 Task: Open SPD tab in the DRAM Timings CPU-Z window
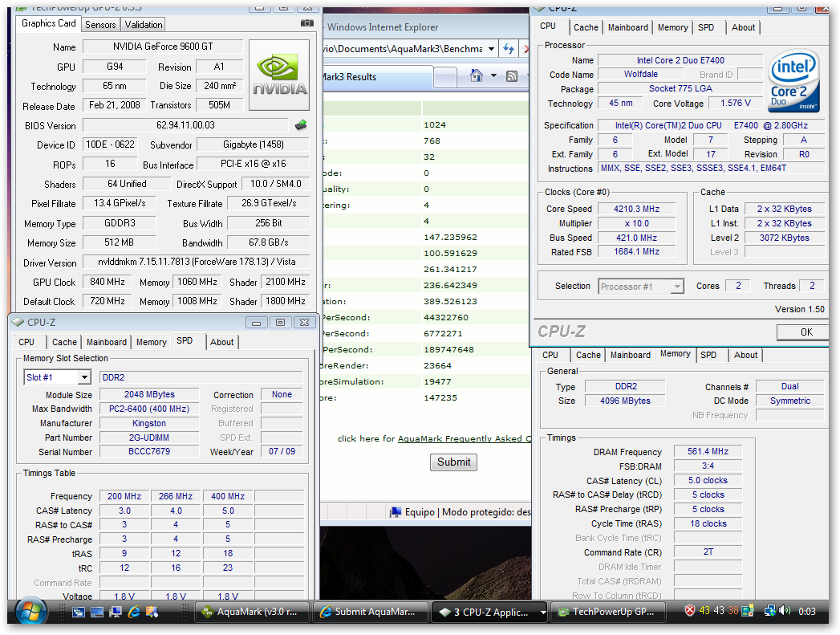coord(708,355)
